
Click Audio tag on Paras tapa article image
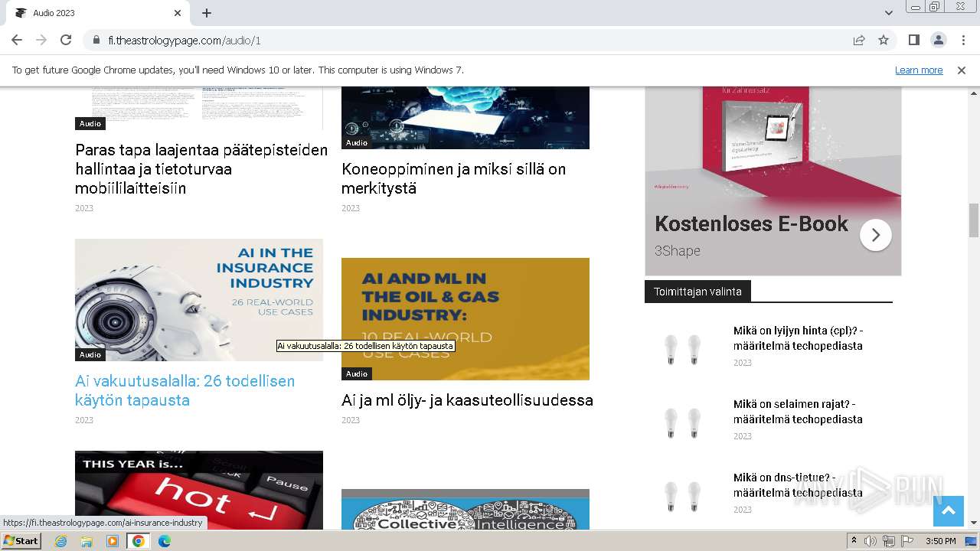point(90,123)
